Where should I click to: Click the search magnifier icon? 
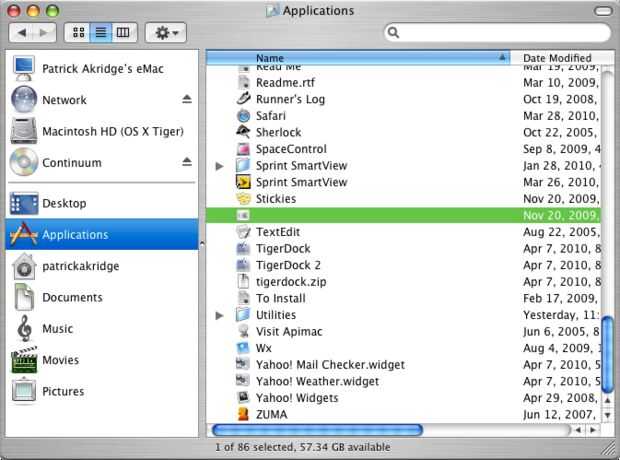click(x=393, y=32)
